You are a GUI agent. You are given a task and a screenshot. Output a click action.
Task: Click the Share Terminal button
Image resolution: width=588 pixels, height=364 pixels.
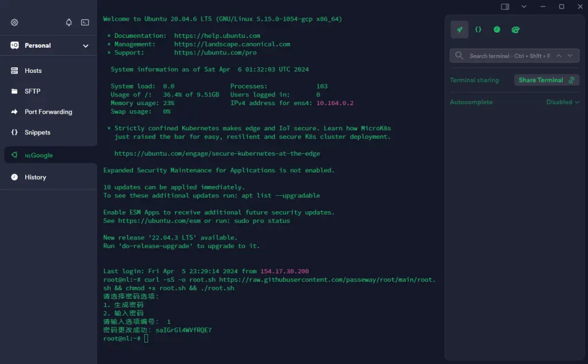pos(546,80)
